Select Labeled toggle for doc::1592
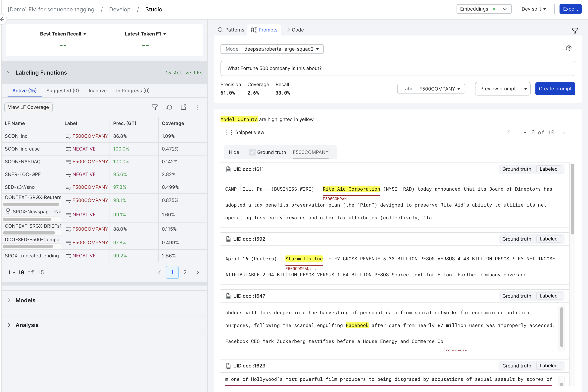The image size is (588, 392). 548,239
